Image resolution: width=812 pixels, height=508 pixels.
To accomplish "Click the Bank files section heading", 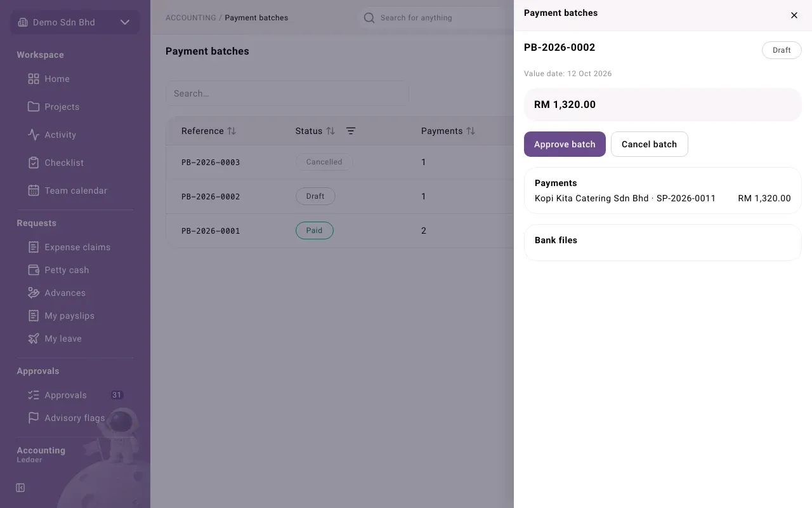I will (556, 240).
